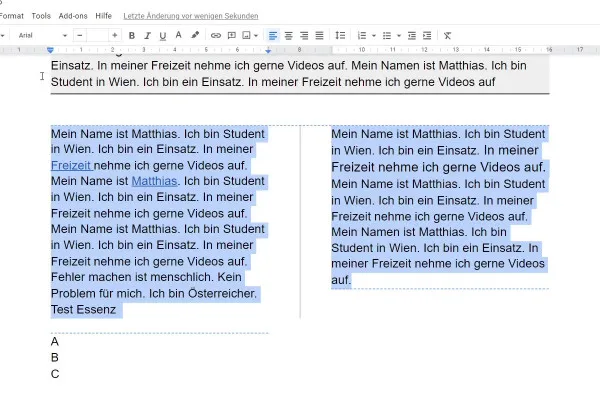Expand the insert image dropdown arrow

pos(256,36)
